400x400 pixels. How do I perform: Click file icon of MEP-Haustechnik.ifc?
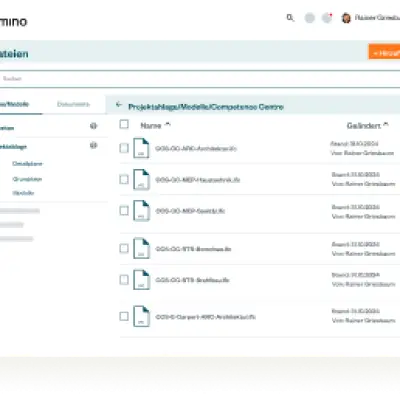pyautogui.click(x=141, y=179)
